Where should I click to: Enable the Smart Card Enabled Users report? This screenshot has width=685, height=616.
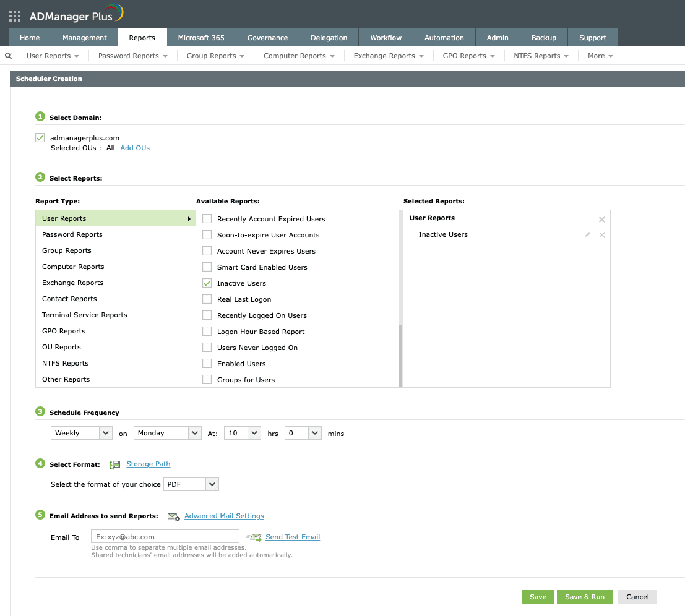[x=207, y=267]
